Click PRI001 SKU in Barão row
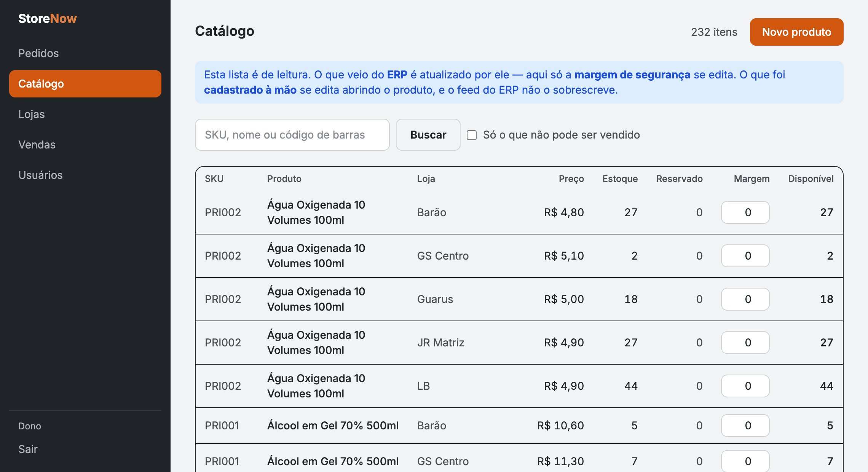868x472 pixels. click(x=222, y=426)
